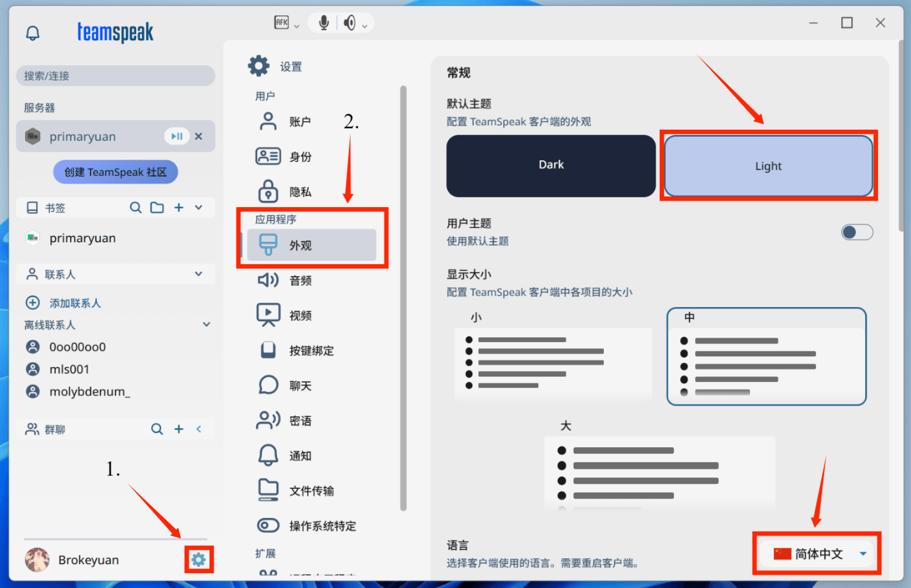Toggle the AFK status icon
This screenshot has width=911, height=588.
(x=281, y=22)
